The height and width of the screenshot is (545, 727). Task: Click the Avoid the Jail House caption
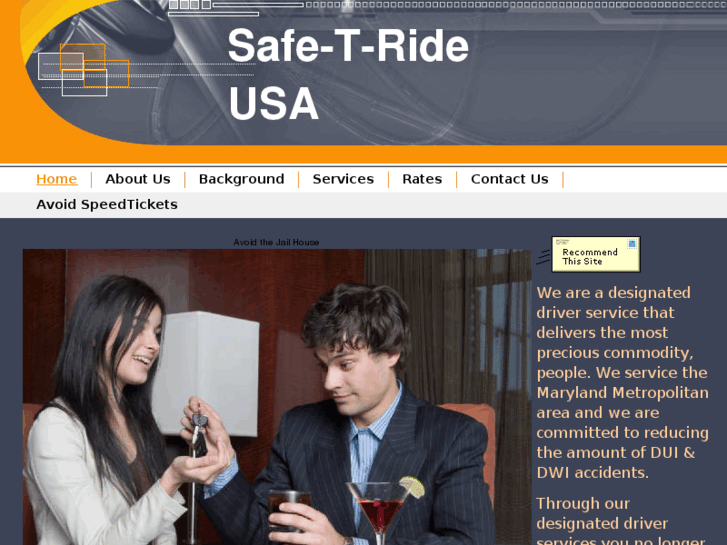[x=276, y=242]
